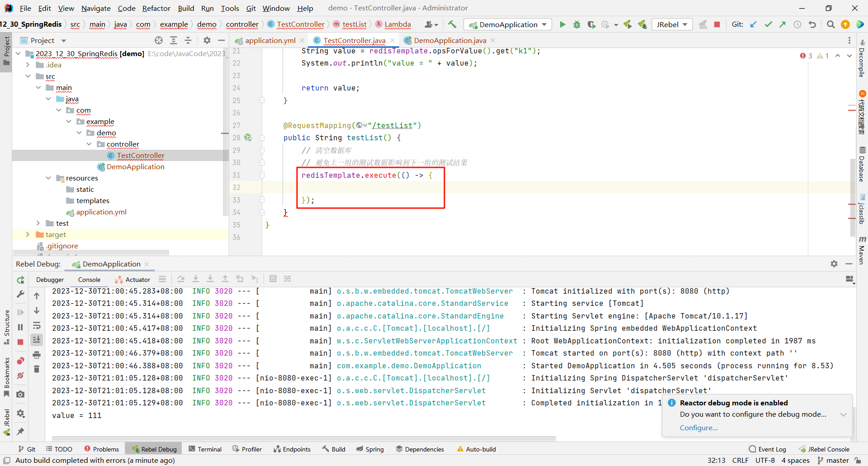Open Project view mode dropdown arrow
868x466 pixels.
(x=64, y=41)
